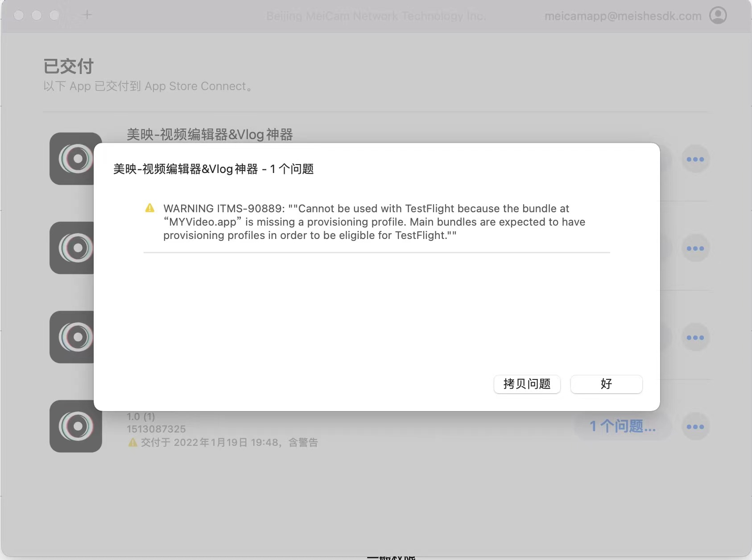Add a new app with plus button

click(87, 15)
